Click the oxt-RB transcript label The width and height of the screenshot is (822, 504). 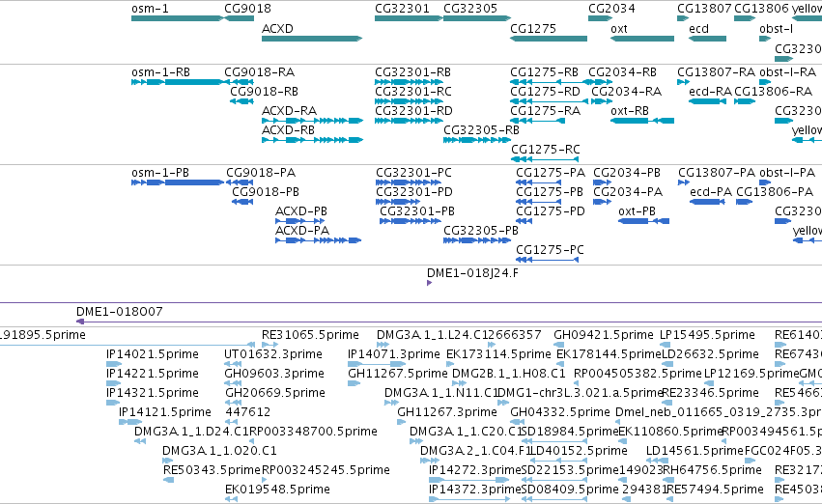point(630,111)
